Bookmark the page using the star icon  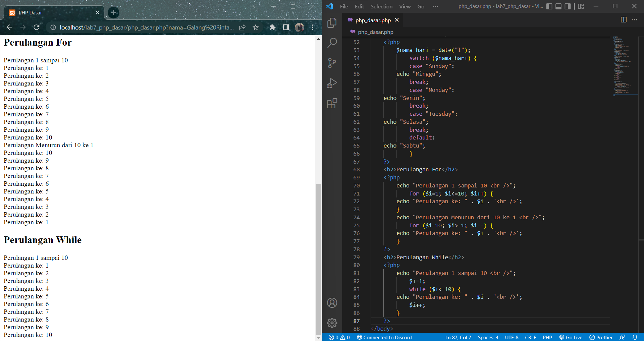point(256,27)
